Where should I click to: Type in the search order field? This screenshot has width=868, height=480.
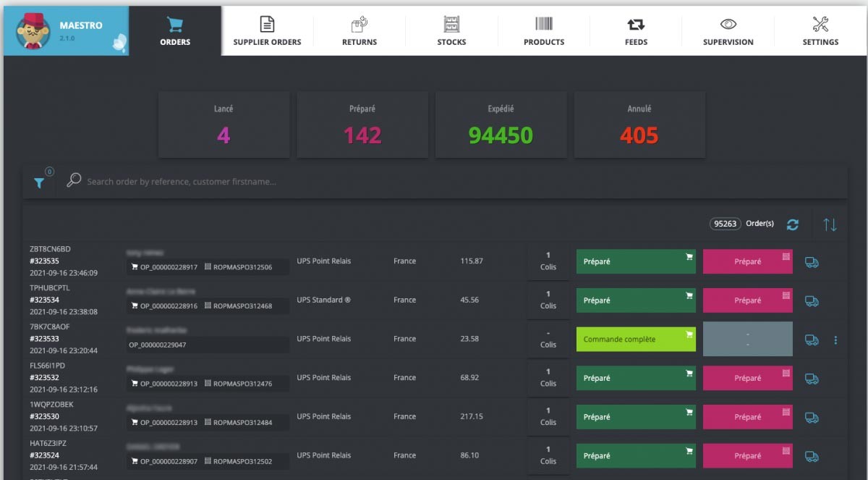289,182
